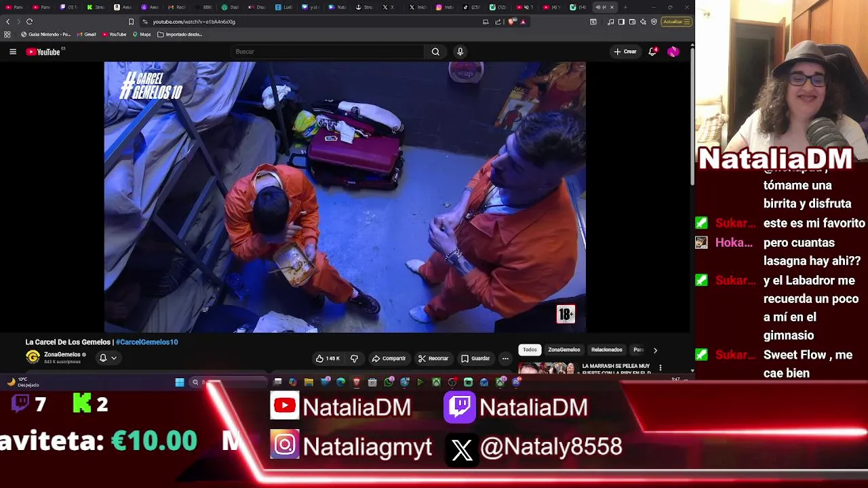Image resolution: width=868 pixels, height=488 pixels.
Task: Open the Windows Start button
Action: pyautogui.click(x=180, y=382)
